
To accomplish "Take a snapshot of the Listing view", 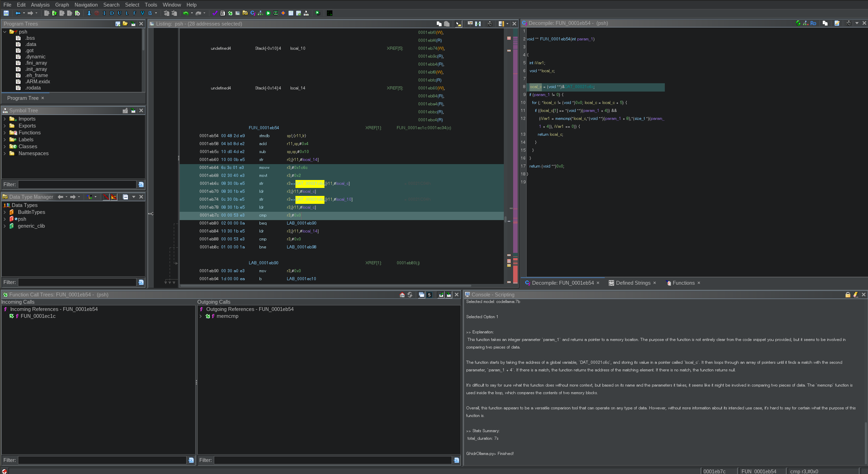I will coord(490,23).
